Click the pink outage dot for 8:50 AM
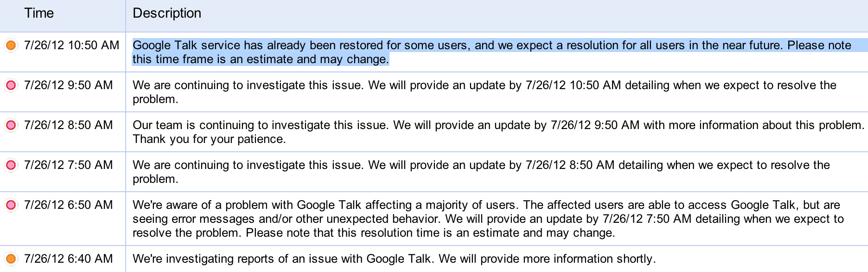868x272 pixels. click(11, 125)
